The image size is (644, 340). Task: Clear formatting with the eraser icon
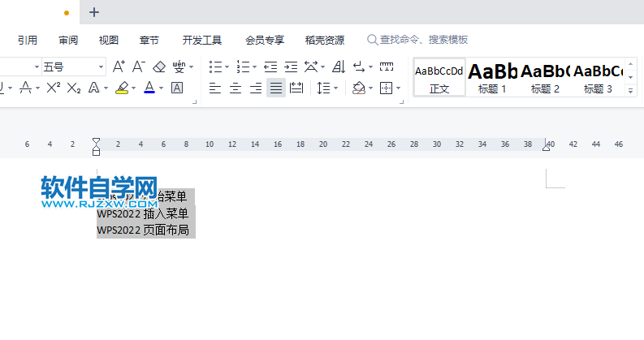click(x=159, y=67)
